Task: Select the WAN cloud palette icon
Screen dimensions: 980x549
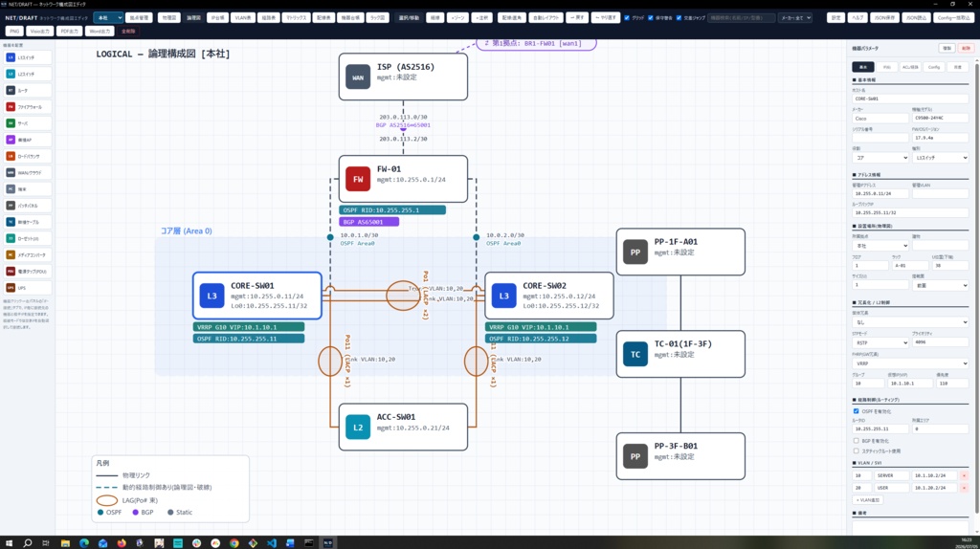Action: 11,172
